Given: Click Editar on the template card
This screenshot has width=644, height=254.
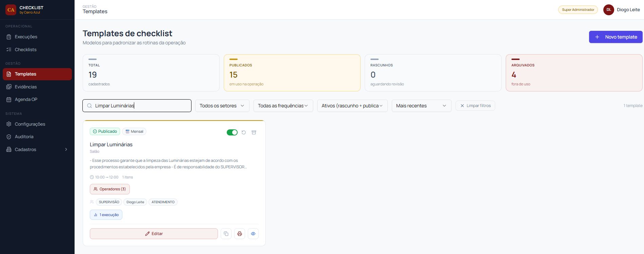Looking at the screenshot, I should (154, 234).
